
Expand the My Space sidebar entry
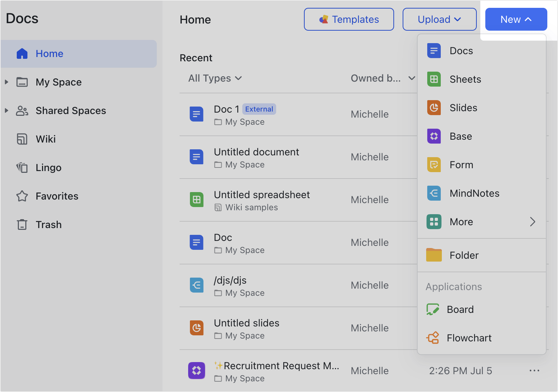pos(6,82)
